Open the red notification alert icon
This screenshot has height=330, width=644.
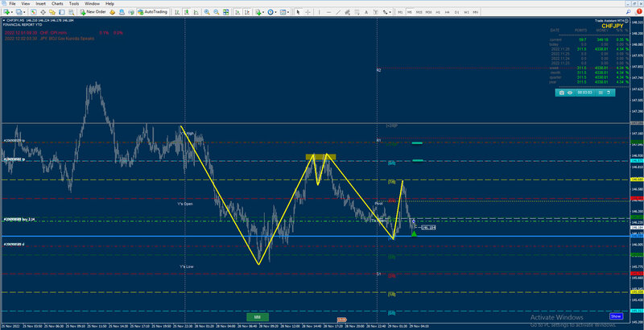pyautogui.click(x=639, y=11)
